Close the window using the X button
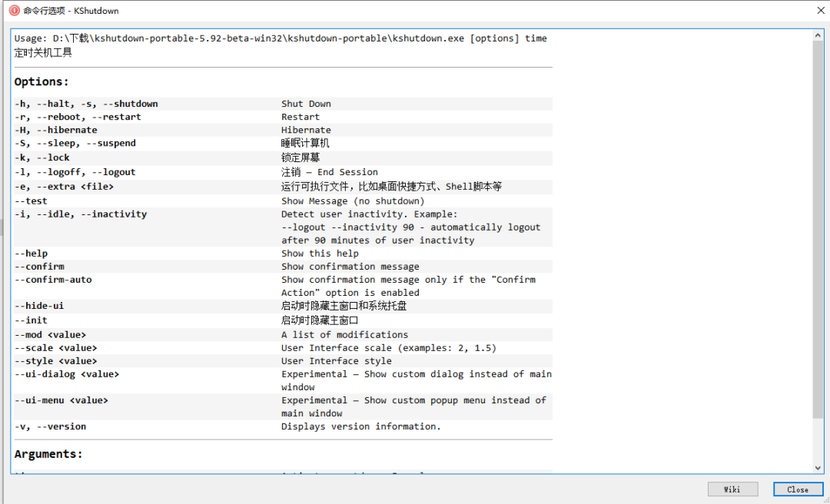Screen dimensions: 830x504 pos(821,11)
